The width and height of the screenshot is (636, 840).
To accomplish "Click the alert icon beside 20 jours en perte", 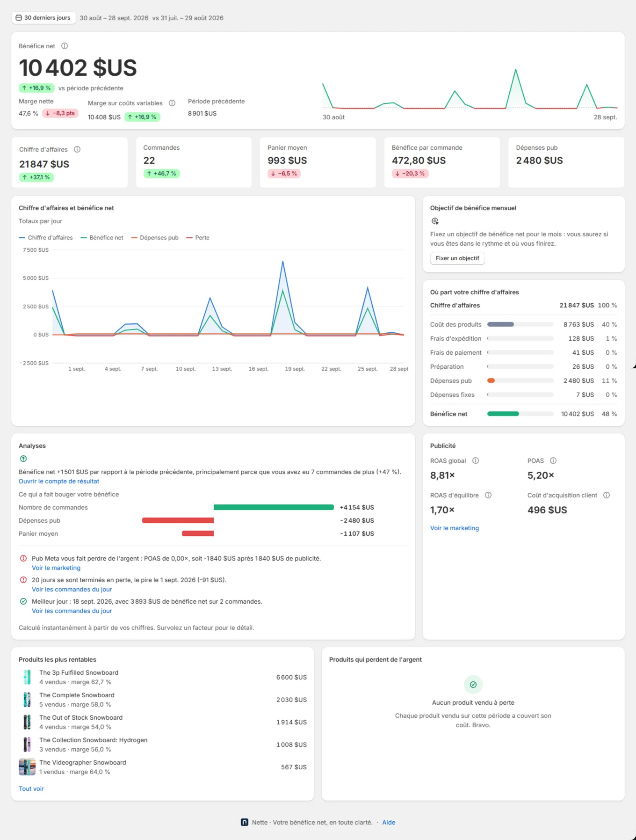I will (23, 580).
